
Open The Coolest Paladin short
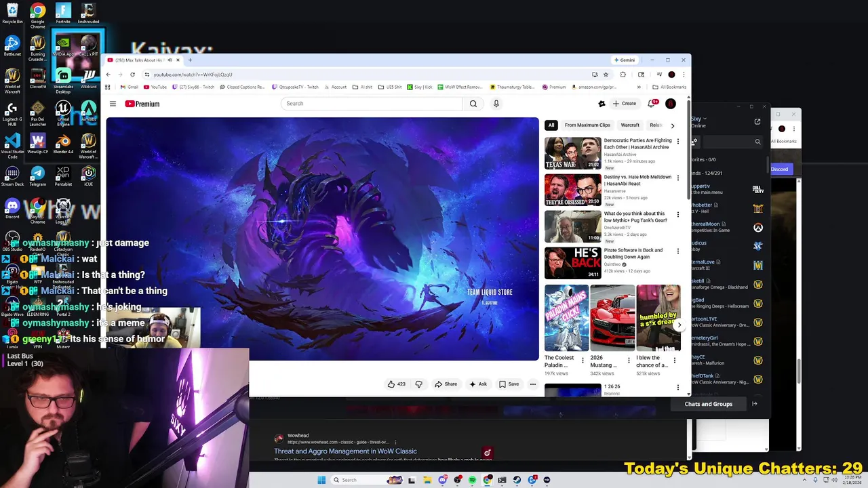coord(566,318)
